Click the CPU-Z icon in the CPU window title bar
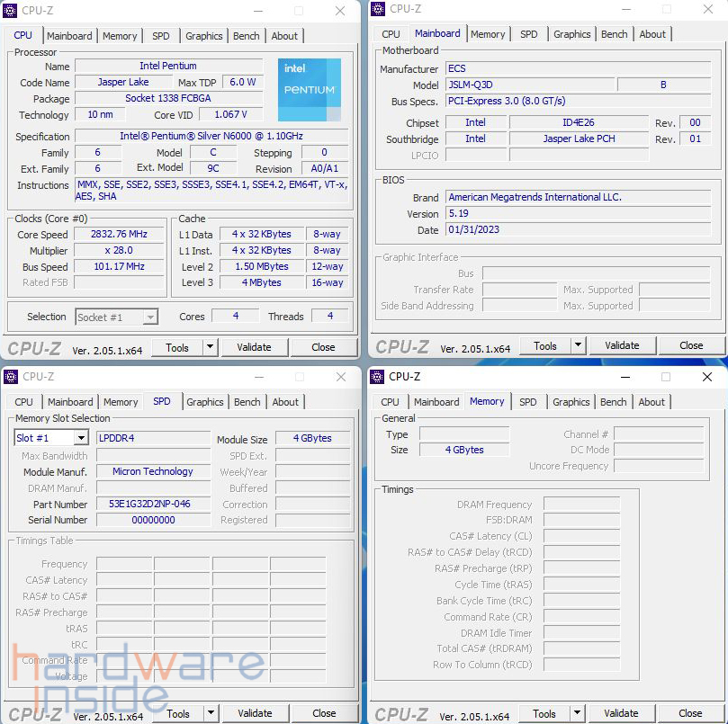Screen dimensions: 728x724 (x=11, y=11)
